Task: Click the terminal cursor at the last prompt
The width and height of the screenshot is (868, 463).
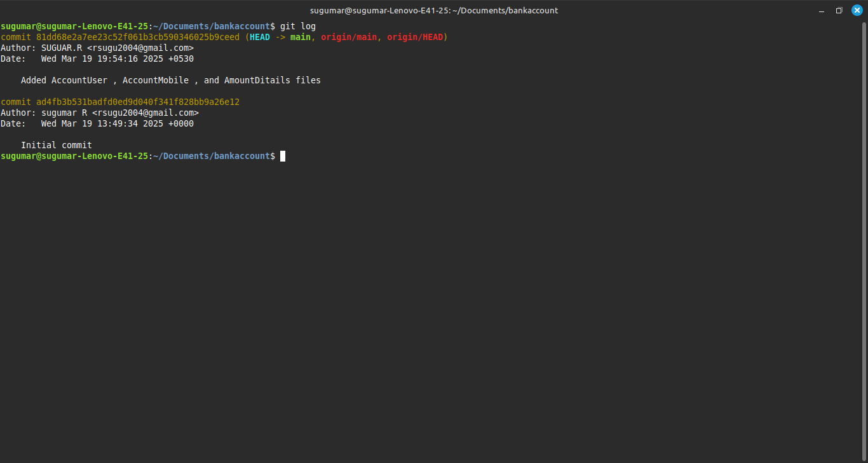Action: [x=283, y=156]
